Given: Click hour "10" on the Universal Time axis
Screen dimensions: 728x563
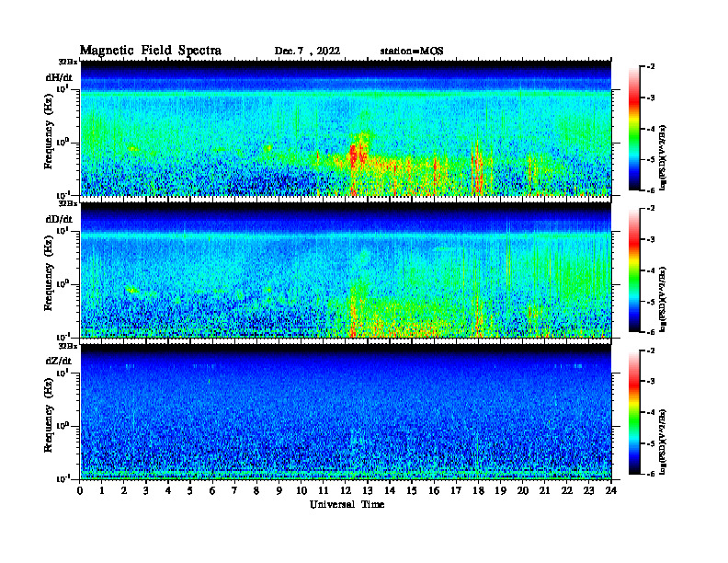Looking at the screenshot, I should click(x=301, y=490).
